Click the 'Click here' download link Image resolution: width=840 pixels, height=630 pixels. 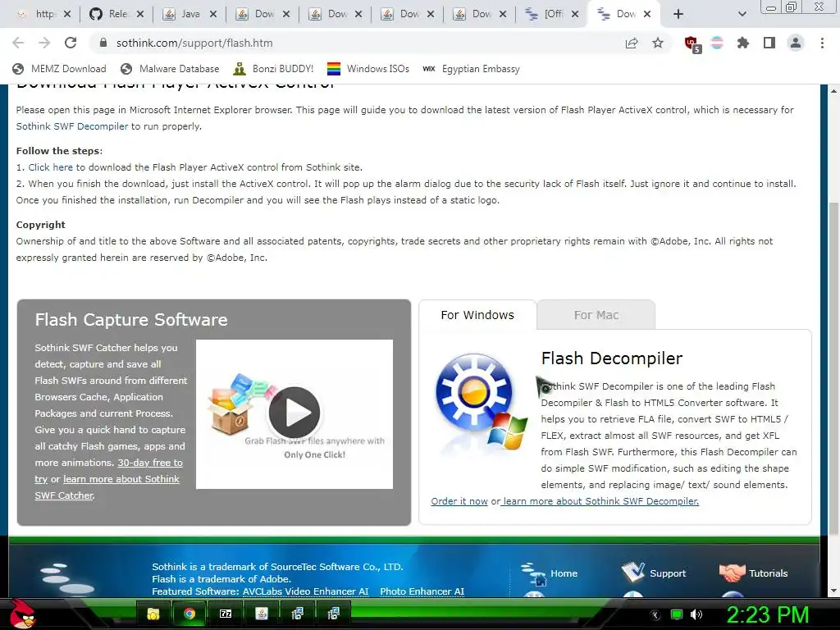click(x=50, y=167)
